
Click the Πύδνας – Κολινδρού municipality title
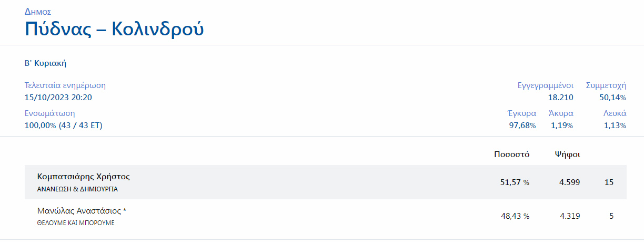(x=114, y=29)
